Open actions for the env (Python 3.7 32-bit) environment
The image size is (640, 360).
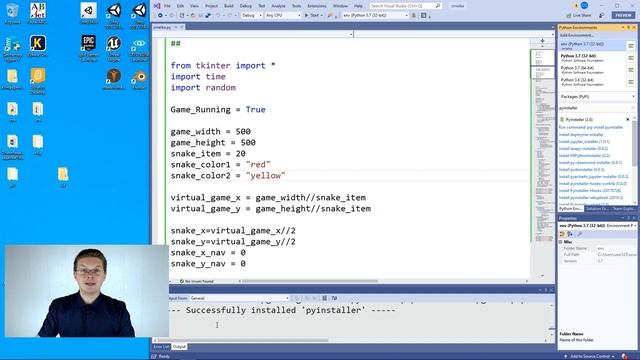(631, 46)
